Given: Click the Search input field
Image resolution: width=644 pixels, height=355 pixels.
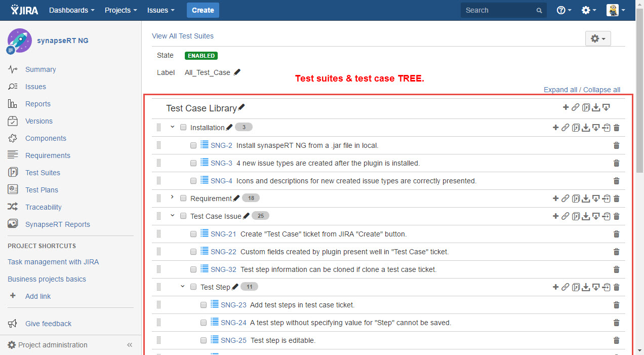Looking at the screenshot, I should pos(499,10).
